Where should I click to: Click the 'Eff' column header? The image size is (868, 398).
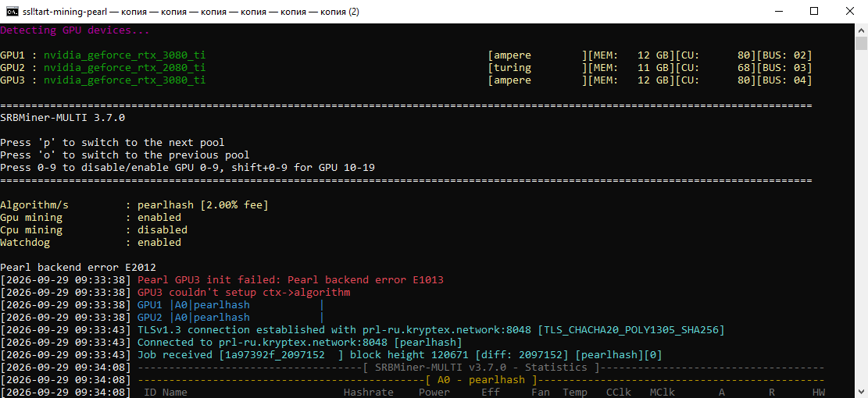point(491,393)
